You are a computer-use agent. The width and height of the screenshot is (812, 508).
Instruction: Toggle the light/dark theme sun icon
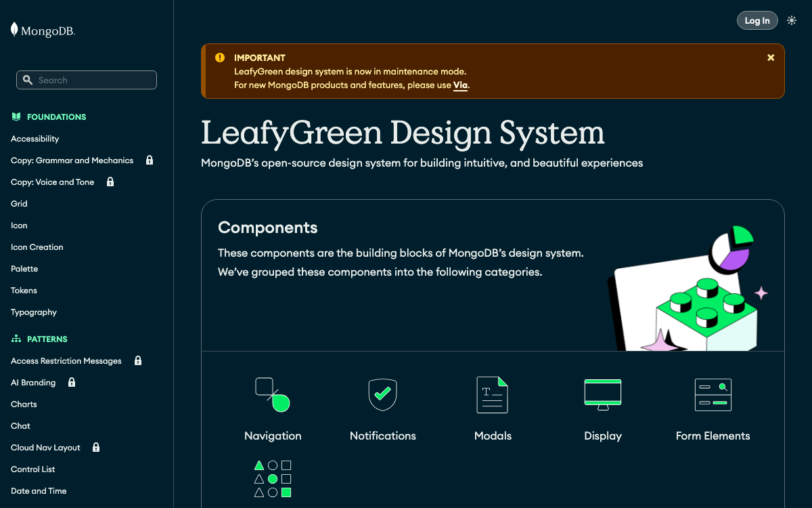click(x=792, y=20)
